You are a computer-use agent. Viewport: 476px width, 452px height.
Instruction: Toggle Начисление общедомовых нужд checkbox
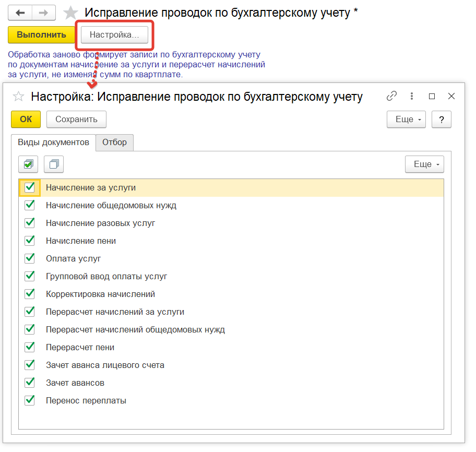[x=30, y=205]
